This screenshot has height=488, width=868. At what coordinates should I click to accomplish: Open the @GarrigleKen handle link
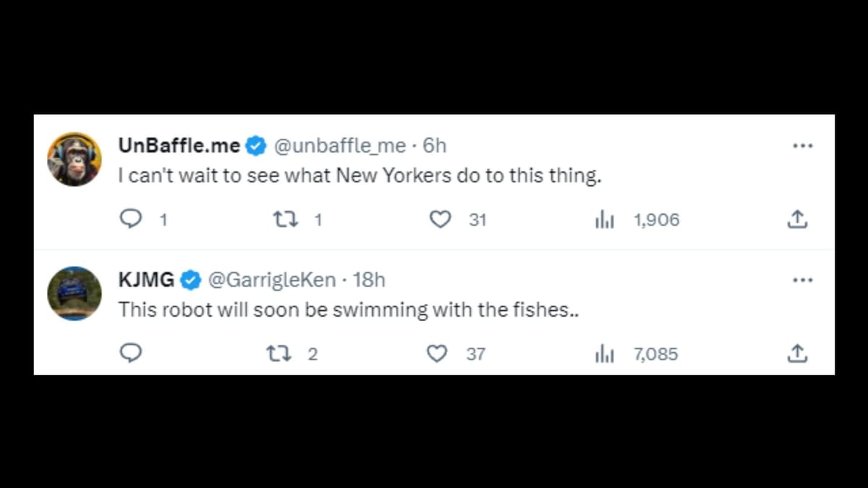click(x=272, y=279)
